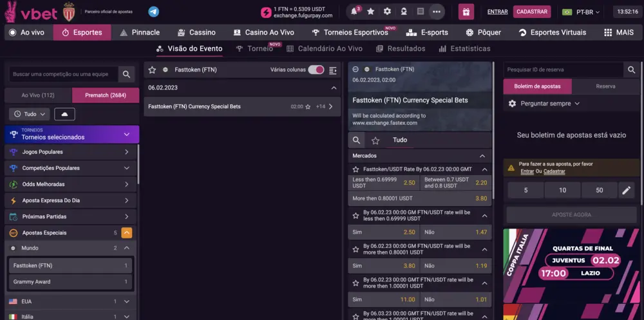The image size is (644, 320).
Task: Switch to the Reserva tab
Action: point(605,86)
